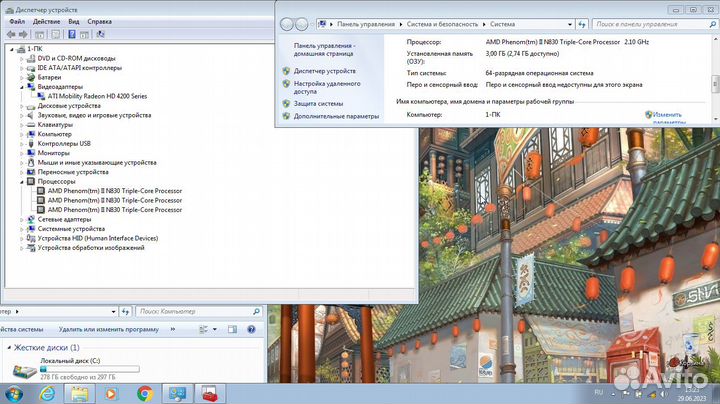Open the Действие menu
This screenshot has width=720, height=404.
tap(46, 21)
